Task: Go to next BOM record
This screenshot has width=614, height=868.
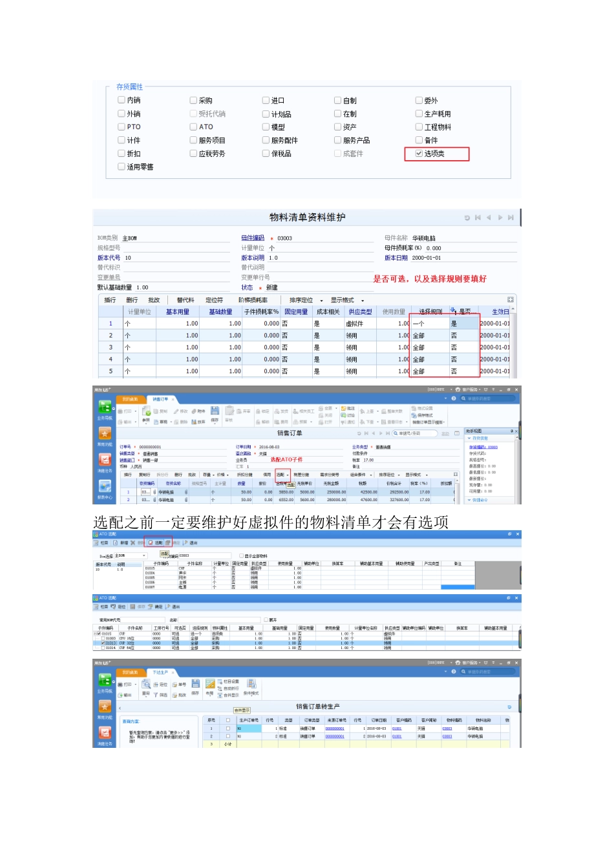Action: coord(500,218)
